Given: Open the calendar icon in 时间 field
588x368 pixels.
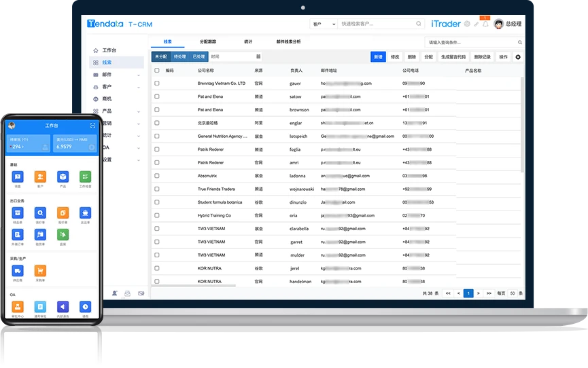Looking at the screenshot, I should (258, 56).
